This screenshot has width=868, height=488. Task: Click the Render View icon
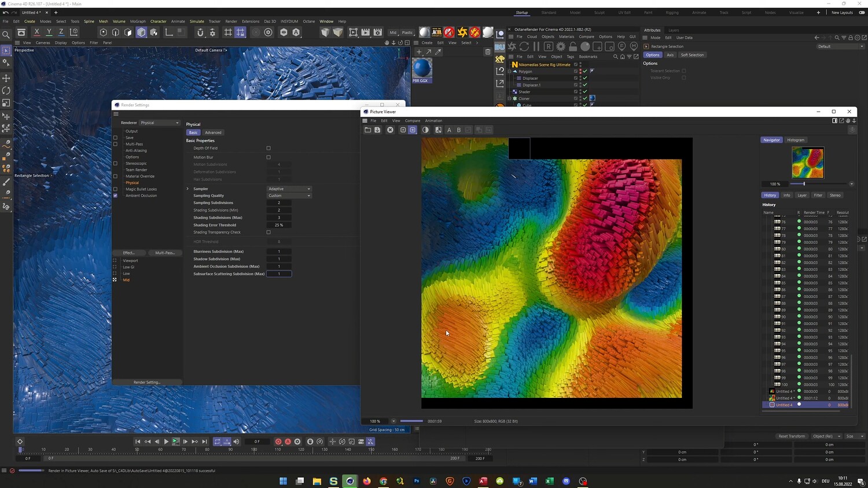point(354,32)
